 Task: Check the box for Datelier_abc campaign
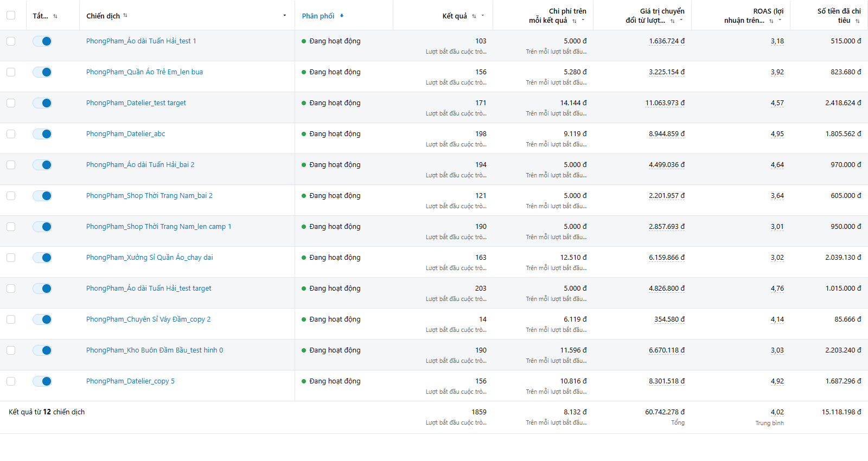(11, 134)
